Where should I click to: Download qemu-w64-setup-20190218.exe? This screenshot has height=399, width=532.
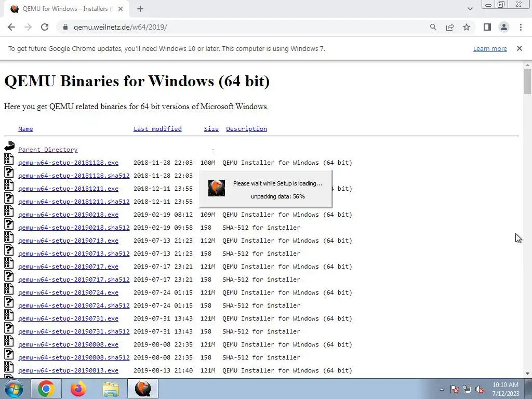(68, 215)
